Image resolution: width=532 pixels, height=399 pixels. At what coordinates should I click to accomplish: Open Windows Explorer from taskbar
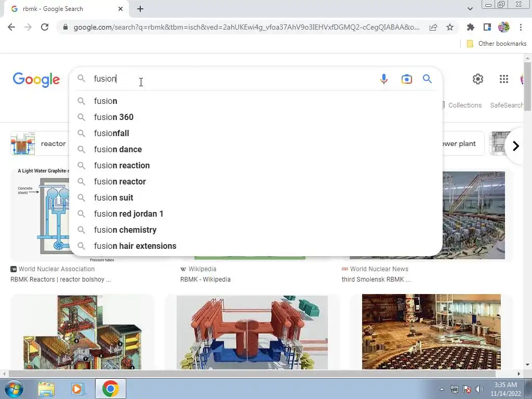[46, 389]
